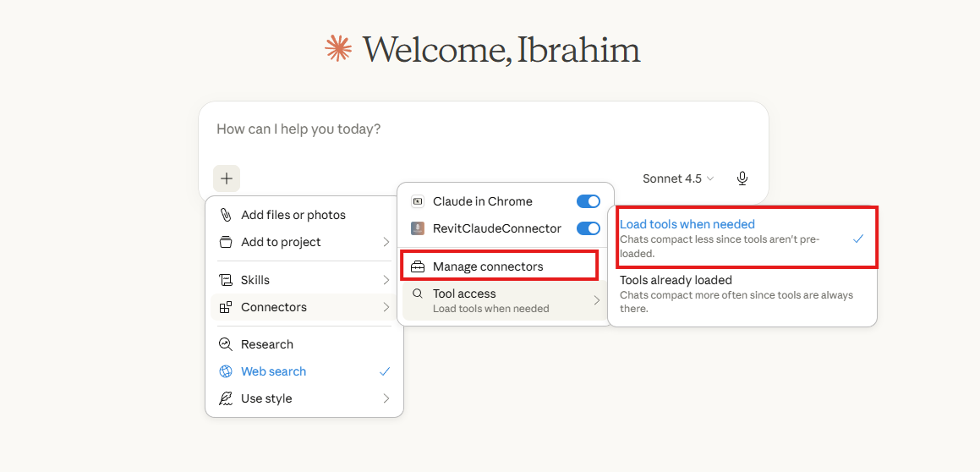The image size is (980, 472).
Task: Click the microphone voice input icon
Action: [x=742, y=178]
